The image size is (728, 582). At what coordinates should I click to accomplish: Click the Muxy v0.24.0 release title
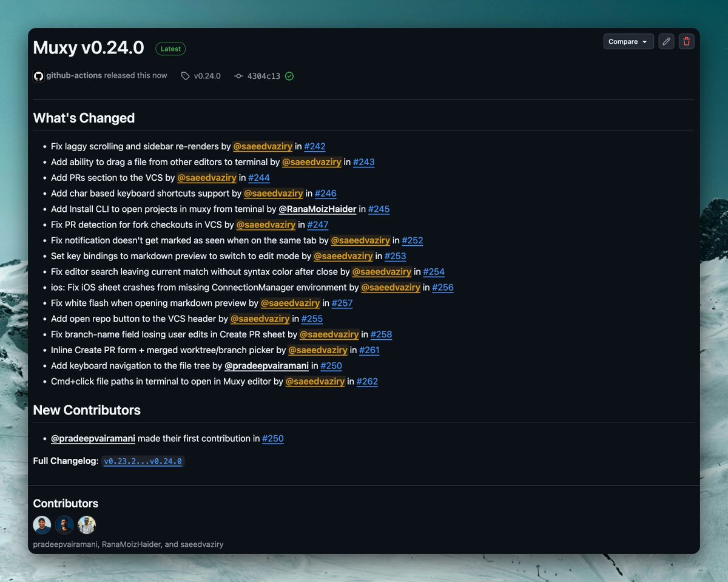coord(89,48)
